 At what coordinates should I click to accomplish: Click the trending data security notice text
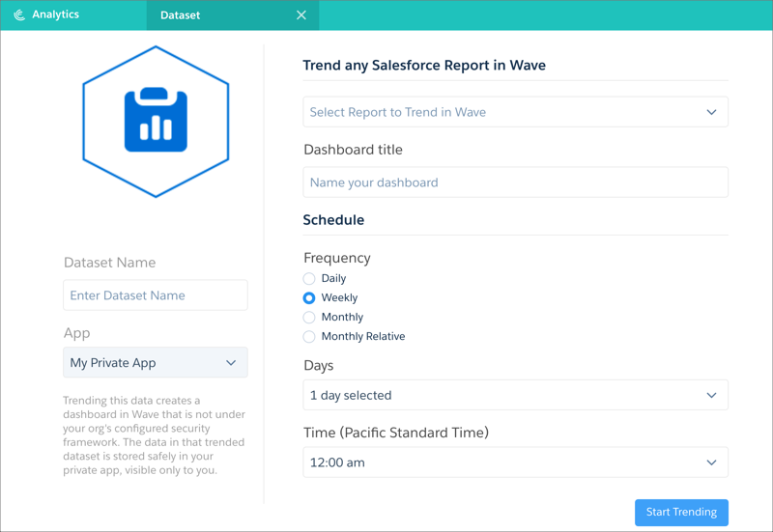(x=154, y=435)
